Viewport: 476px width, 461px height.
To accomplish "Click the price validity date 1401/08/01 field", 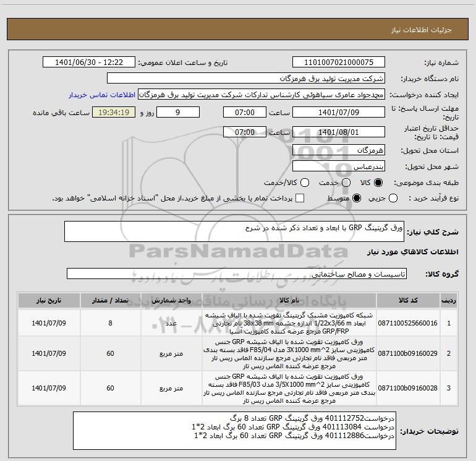I will point(339,132).
